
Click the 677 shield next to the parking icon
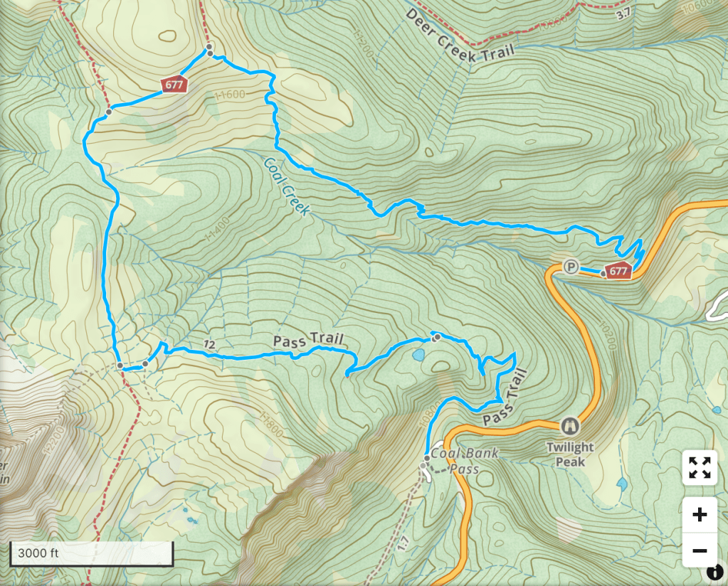click(x=618, y=270)
